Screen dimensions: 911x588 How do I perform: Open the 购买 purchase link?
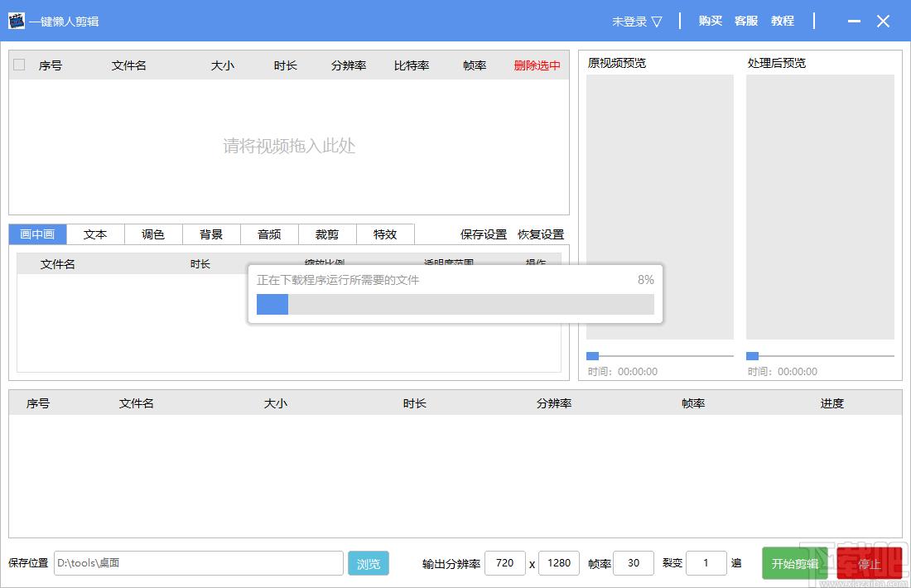(x=710, y=21)
